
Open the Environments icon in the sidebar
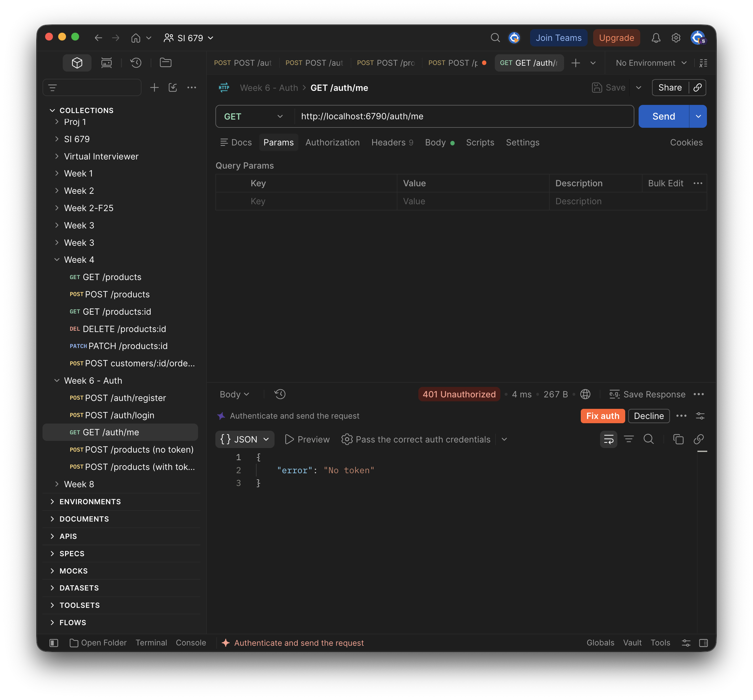pos(107,62)
